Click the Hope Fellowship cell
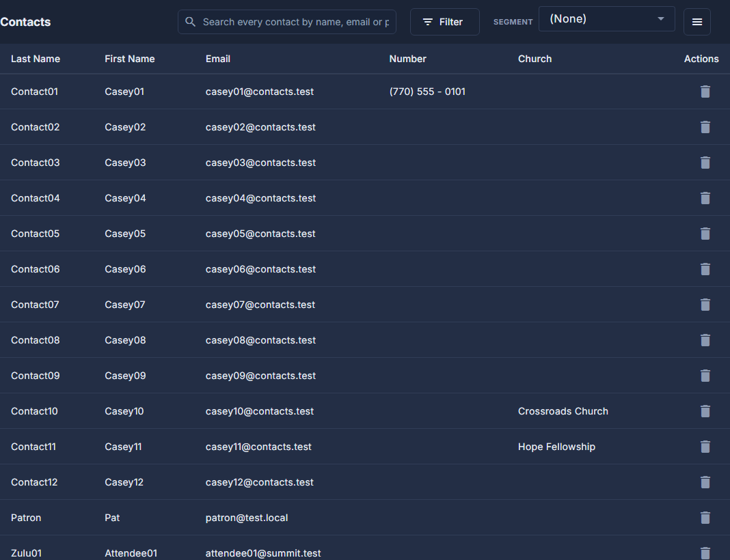 556,447
